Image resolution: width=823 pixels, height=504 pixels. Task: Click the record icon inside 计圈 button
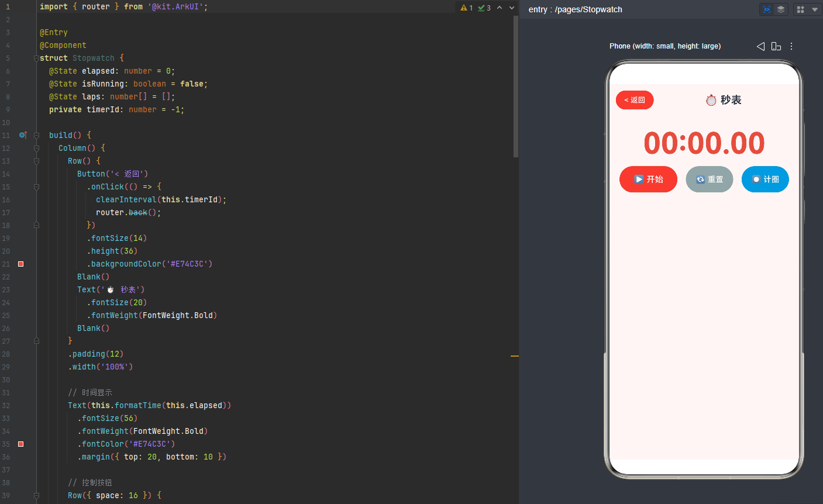(x=756, y=179)
